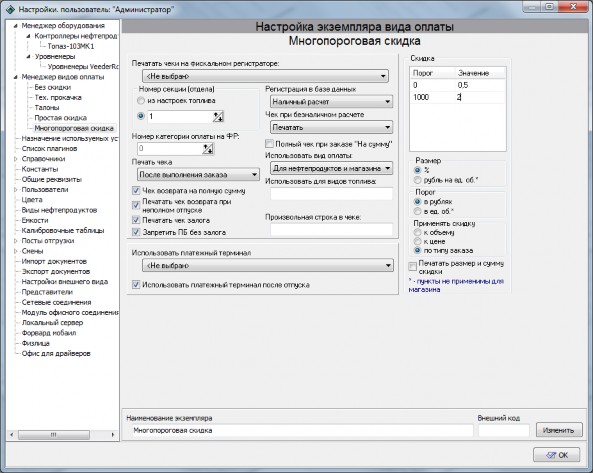Click the payment category spin icon
The height and width of the screenshot is (473, 593).
point(208,149)
